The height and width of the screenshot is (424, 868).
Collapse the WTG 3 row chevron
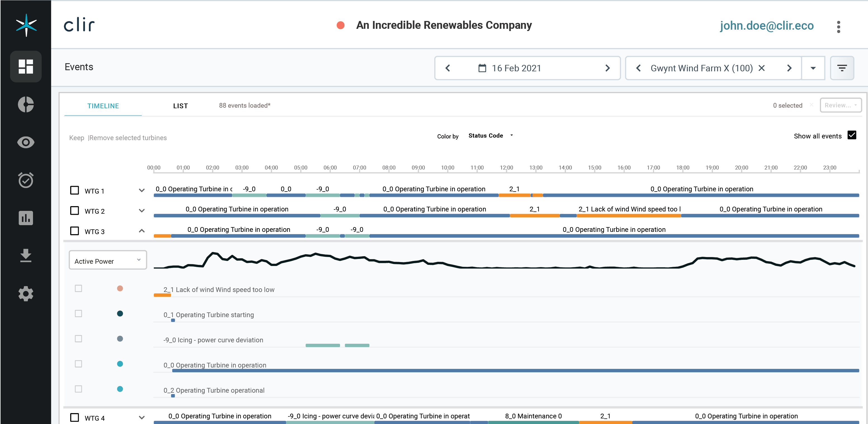pos(142,231)
